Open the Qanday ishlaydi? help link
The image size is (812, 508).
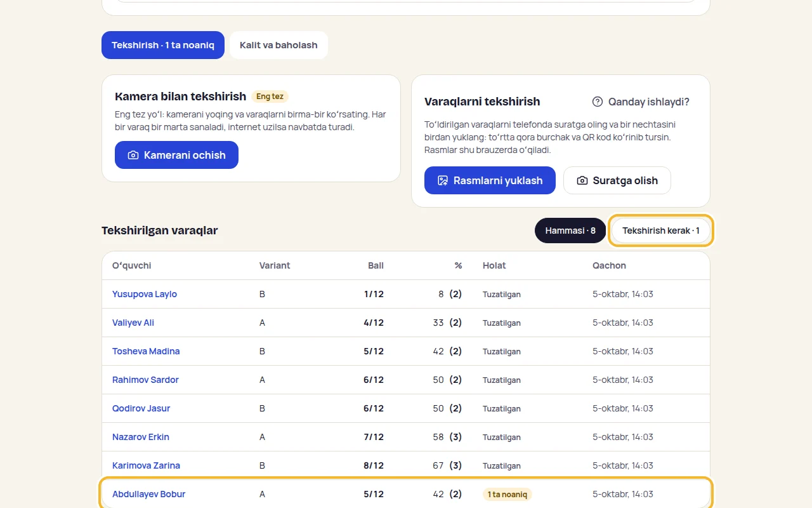641,102
